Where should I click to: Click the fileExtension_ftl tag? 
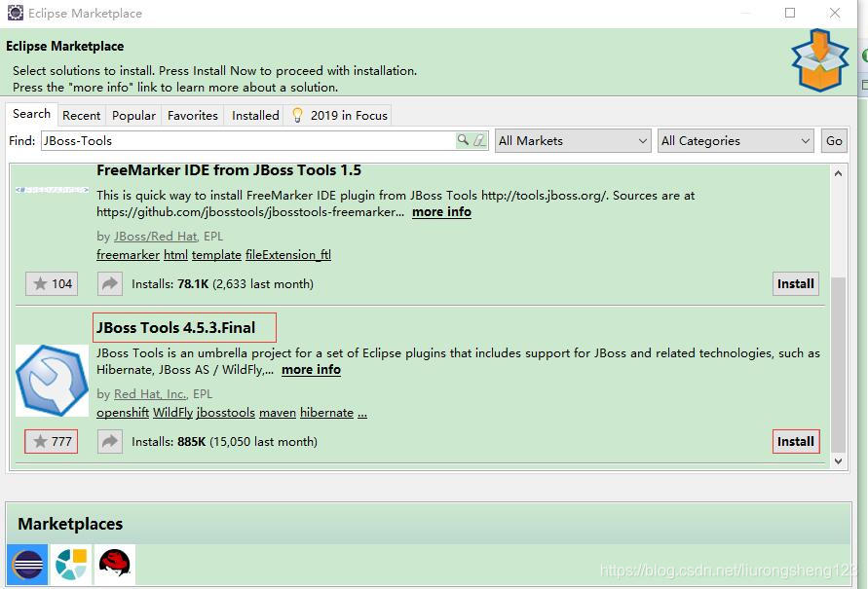click(287, 255)
